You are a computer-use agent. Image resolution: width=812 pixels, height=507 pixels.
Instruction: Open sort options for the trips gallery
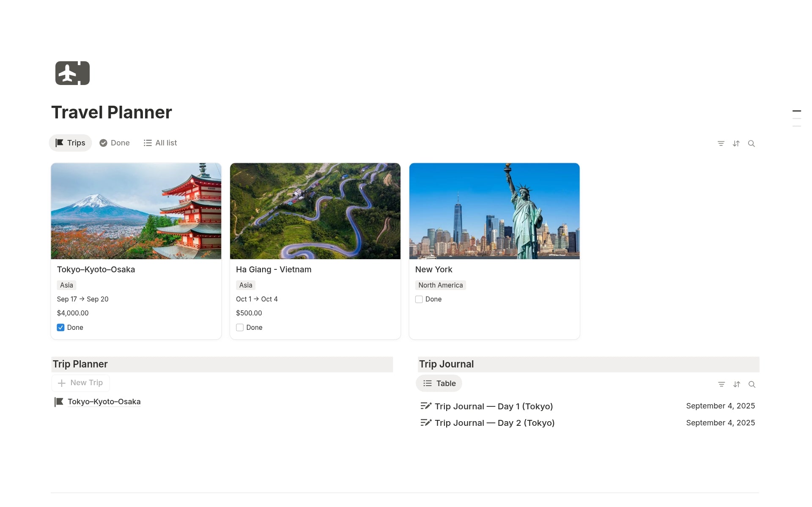(736, 143)
